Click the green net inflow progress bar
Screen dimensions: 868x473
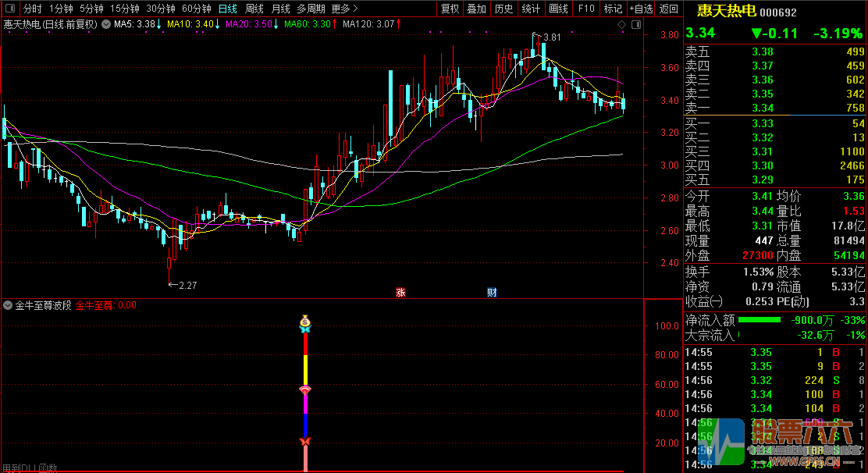coord(759,320)
